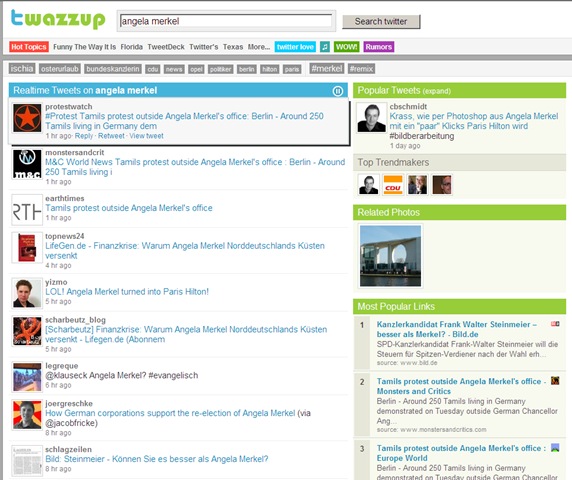Expand the Popular Tweets section
The image size is (572, 480).
click(x=437, y=91)
